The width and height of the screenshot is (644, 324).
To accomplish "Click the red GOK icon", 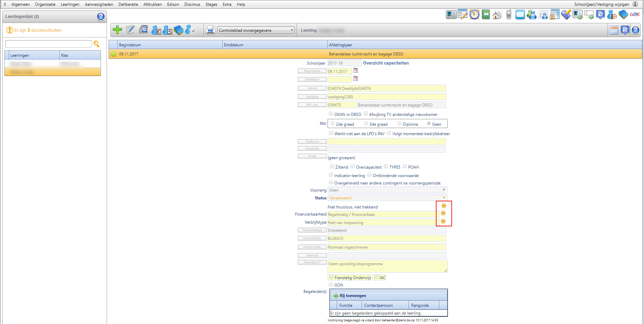I will coord(635,15).
